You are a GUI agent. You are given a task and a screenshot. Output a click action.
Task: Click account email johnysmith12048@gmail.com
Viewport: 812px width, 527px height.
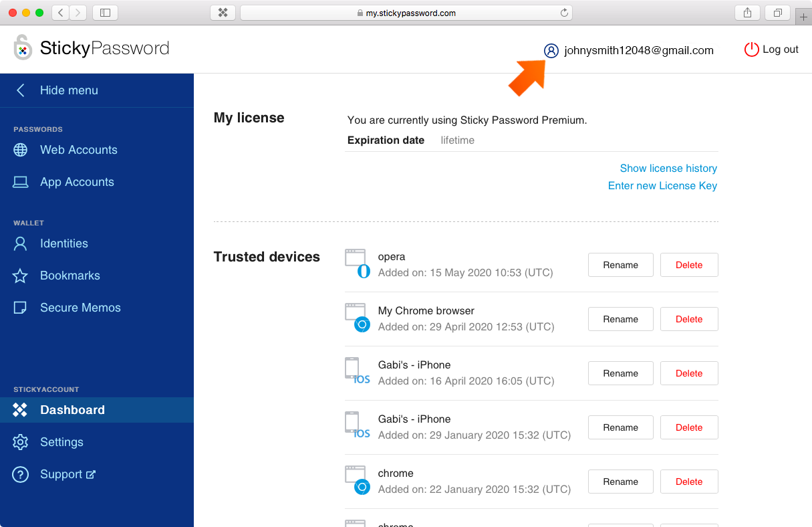pyautogui.click(x=639, y=50)
